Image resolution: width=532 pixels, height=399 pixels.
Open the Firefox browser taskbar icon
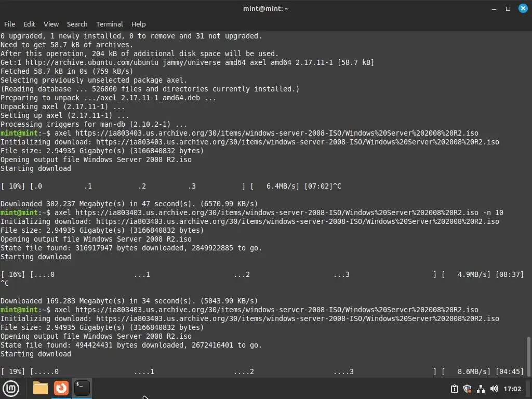point(61,388)
